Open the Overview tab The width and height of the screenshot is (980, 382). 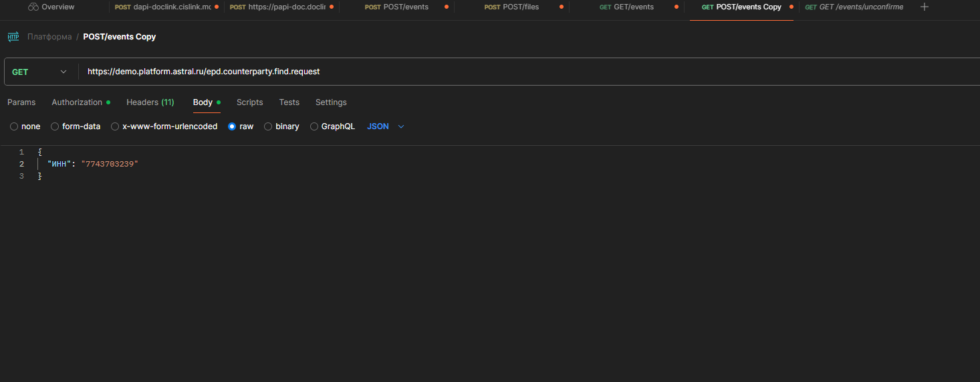51,7
